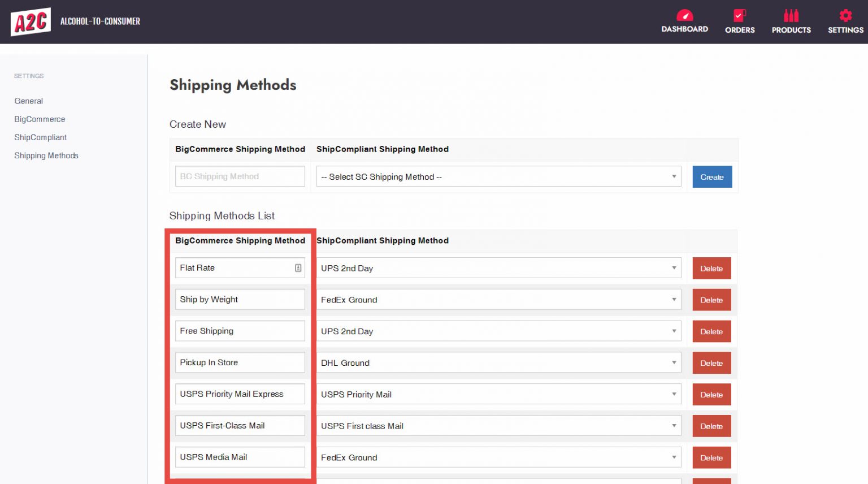Open the Dashboard gauge icon
868x484 pixels.
coord(684,15)
